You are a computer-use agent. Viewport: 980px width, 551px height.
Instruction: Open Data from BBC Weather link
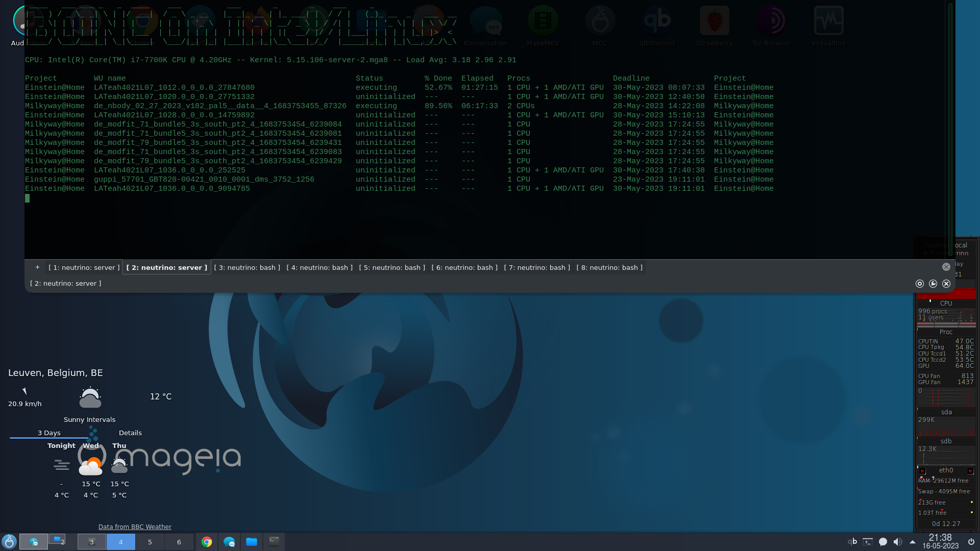point(135,527)
